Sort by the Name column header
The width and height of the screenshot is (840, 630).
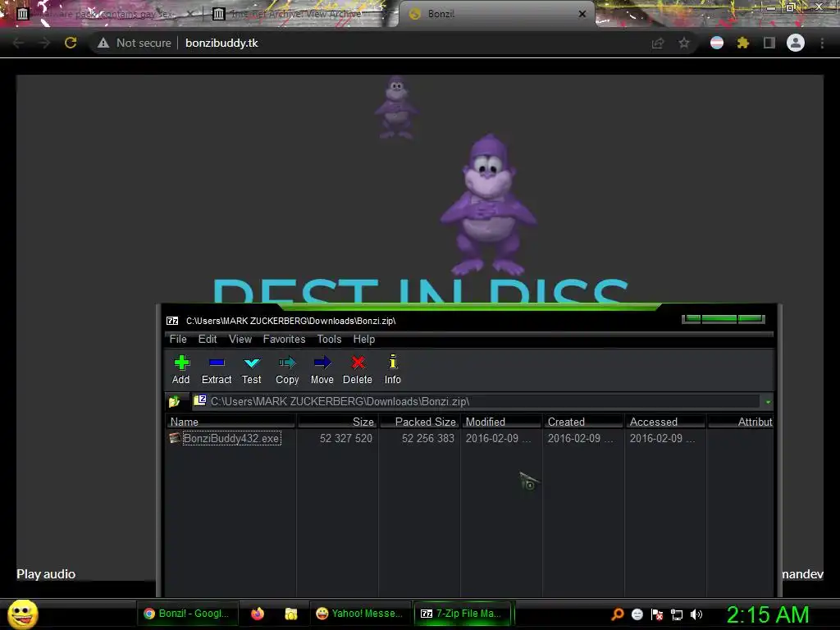(231, 422)
